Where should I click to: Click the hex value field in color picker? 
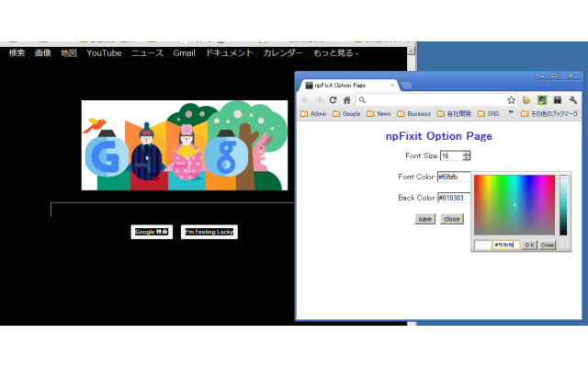point(506,245)
